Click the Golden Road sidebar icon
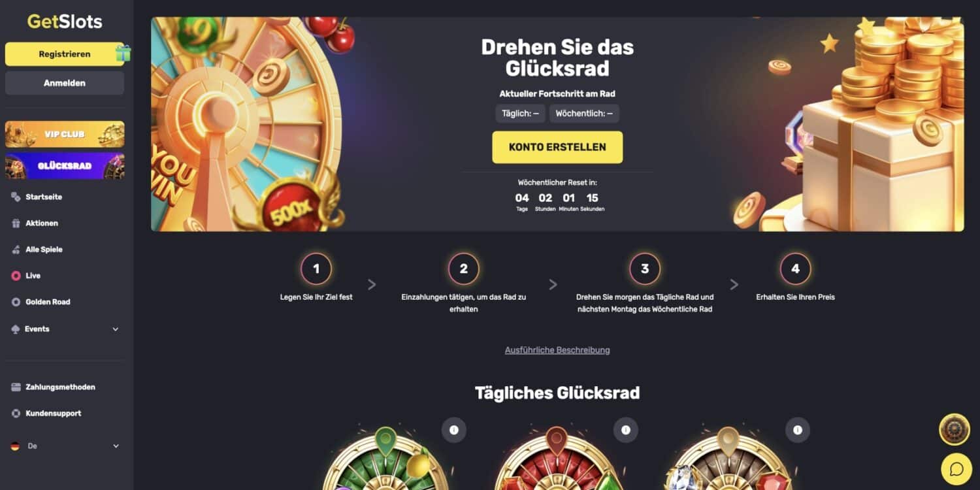This screenshot has height=490, width=980. (16, 302)
